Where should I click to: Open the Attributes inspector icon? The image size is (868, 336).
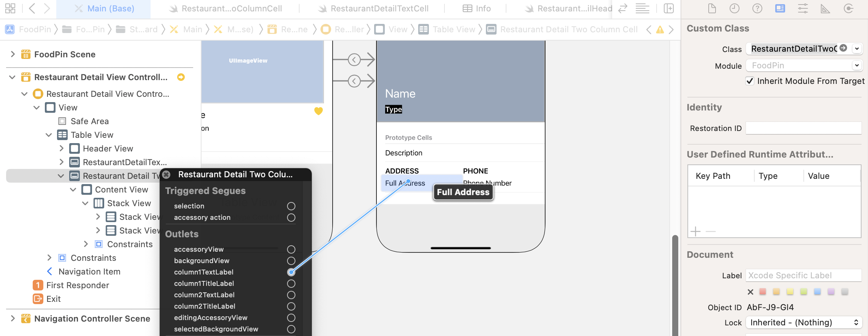[x=803, y=8]
